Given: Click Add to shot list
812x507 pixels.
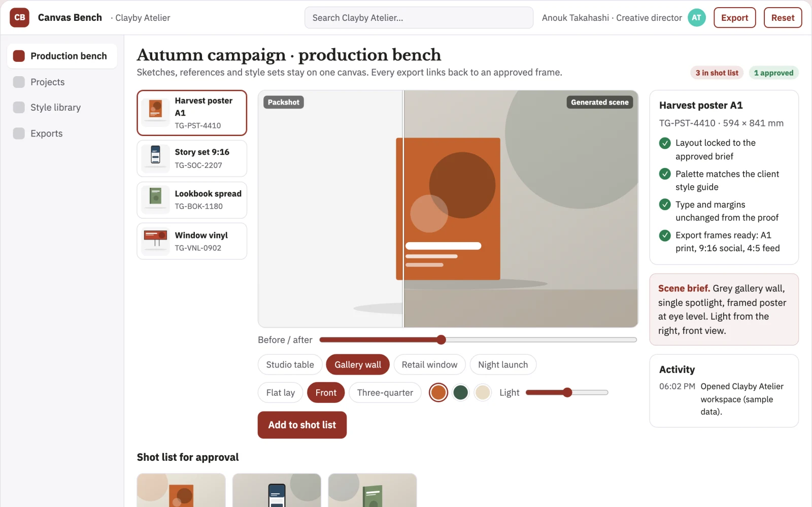Looking at the screenshot, I should tap(302, 425).
